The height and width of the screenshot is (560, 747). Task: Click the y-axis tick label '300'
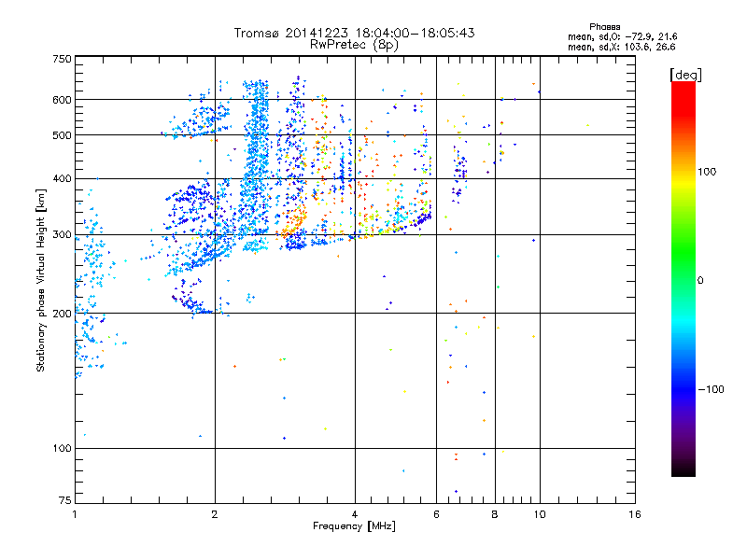tap(62, 234)
